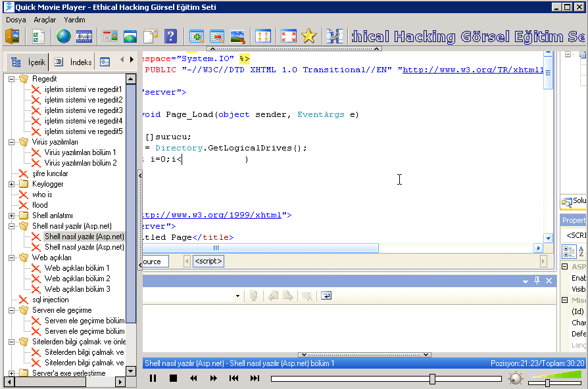588x389 pixels.
Task: Open the Dosya menu
Action: [x=16, y=20]
